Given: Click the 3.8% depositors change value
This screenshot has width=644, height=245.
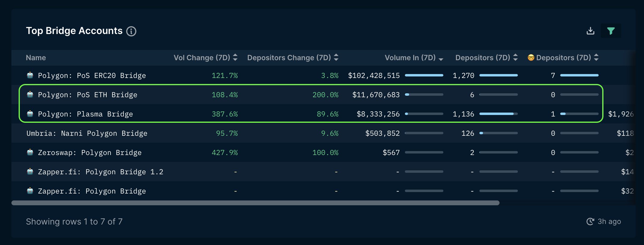Looking at the screenshot, I should point(330,76).
